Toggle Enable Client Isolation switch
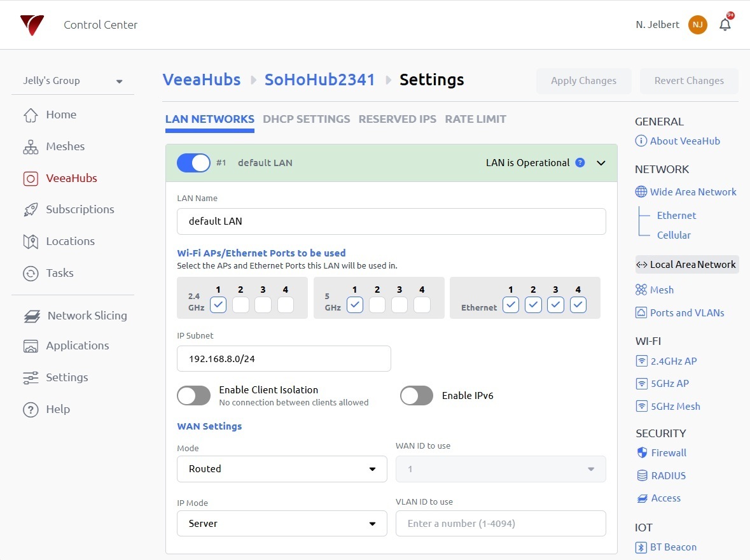The width and height of the screenshot is (750, 560). 193,396
